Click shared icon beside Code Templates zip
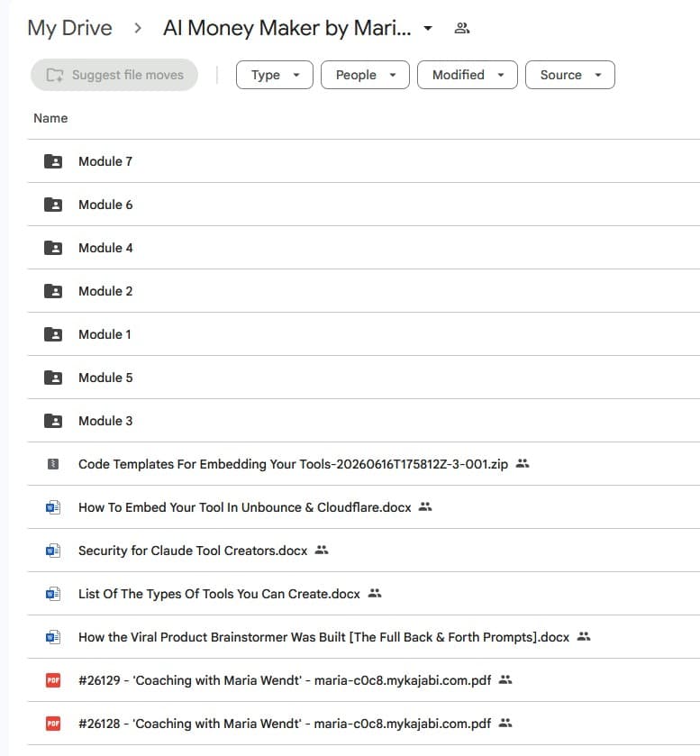Screen dimensions: 700x756 click(523, 463)
